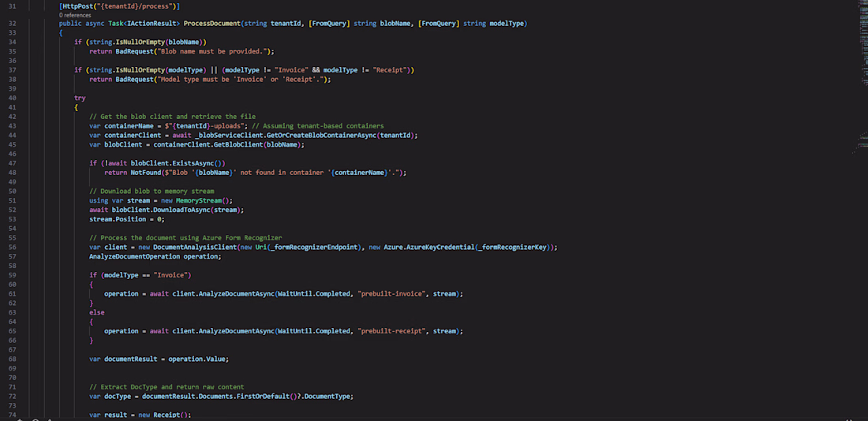Click the "Model type must be 'Invoice' or 'Receipt'." string
The width and height of the screenshot is (868, 421).
[241, 79]
